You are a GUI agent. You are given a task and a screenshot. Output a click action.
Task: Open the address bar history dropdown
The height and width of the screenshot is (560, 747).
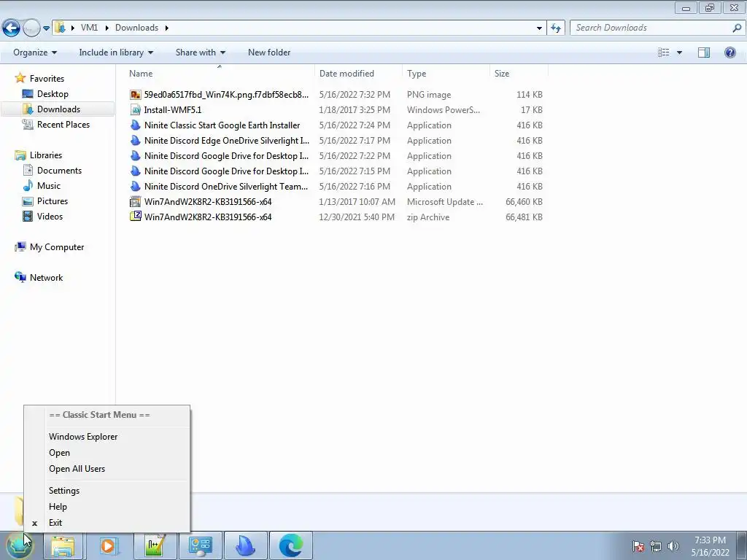[x=539, y=28]
